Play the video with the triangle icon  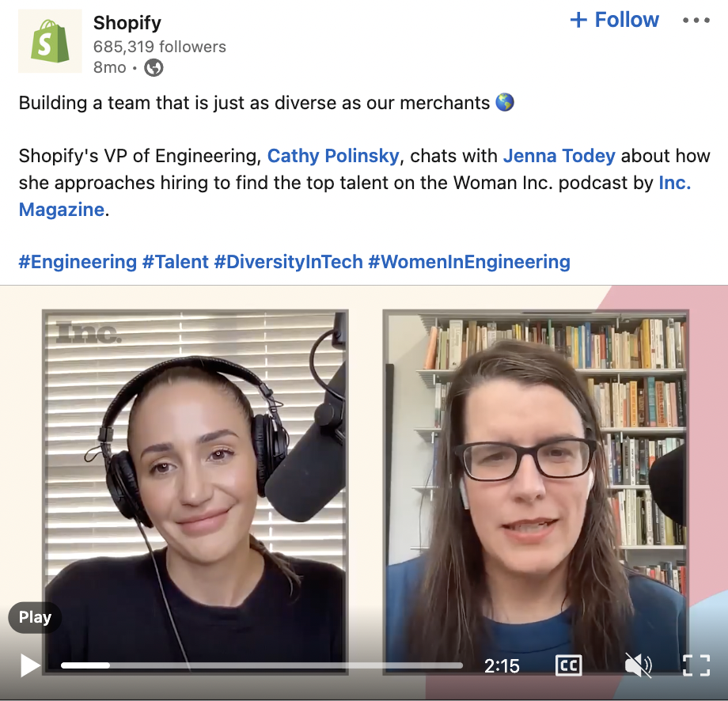click(30, 665)
